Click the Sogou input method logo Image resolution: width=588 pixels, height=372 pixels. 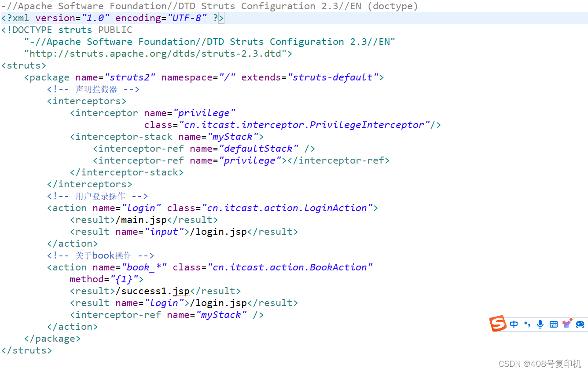click(x=498, y=323)
